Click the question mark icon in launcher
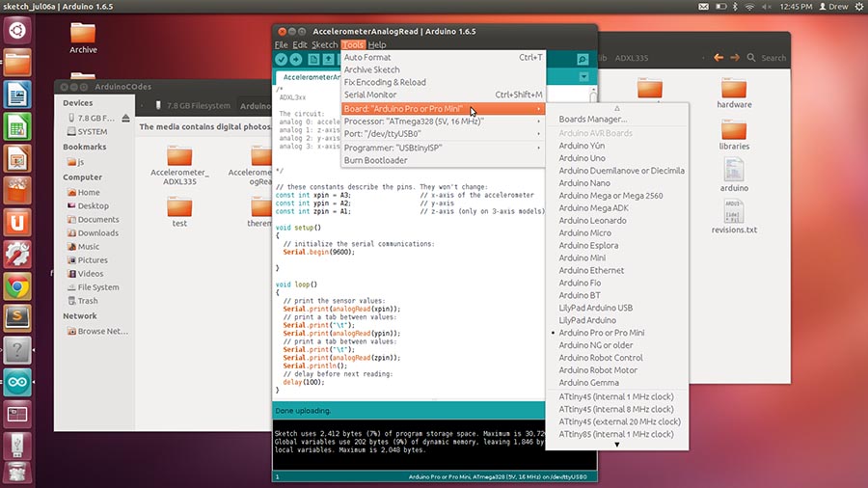This screenshot has width=868, height=488. coord(17,350)
